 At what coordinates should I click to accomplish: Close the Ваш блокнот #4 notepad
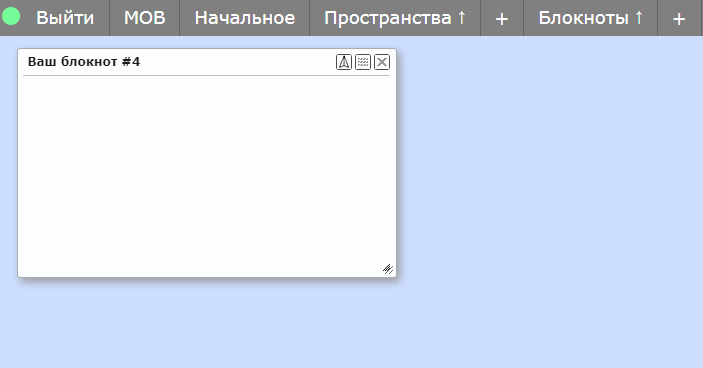[382, 62]
